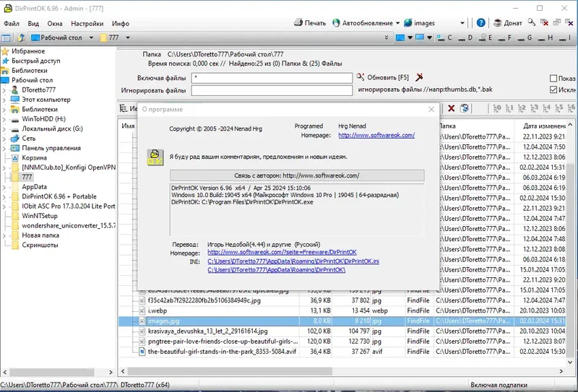The width and height of the screenshot is (578, 392).
Task: Click the Донат coffee cup icon
Action: [x=498, y=23]
